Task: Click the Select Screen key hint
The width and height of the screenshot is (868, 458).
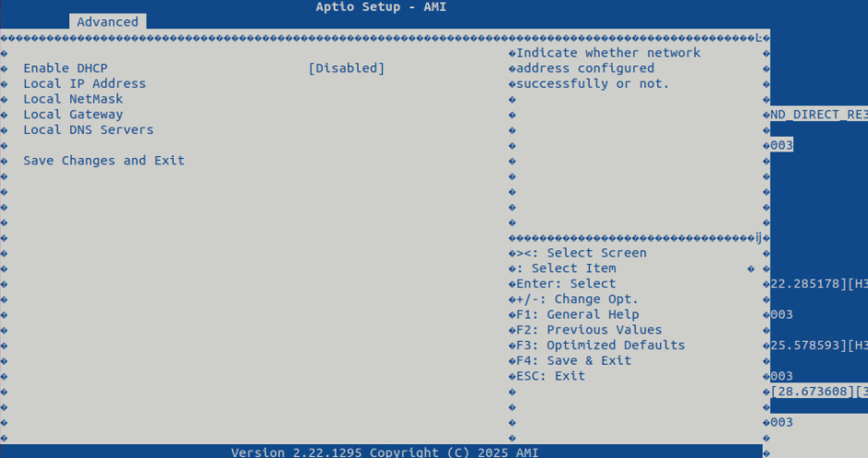Action: tap(581, 253)
